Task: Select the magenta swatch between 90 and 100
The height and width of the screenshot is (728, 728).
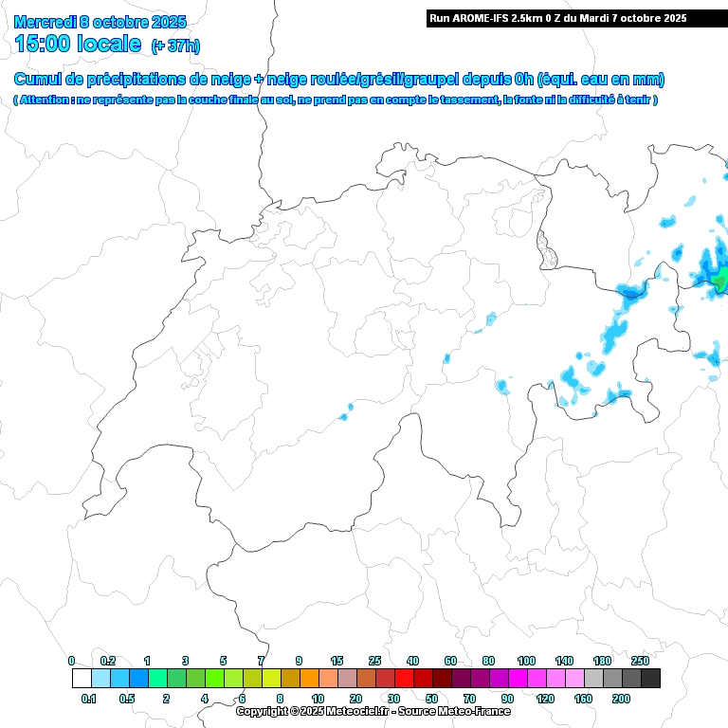Action: [518, 678]
